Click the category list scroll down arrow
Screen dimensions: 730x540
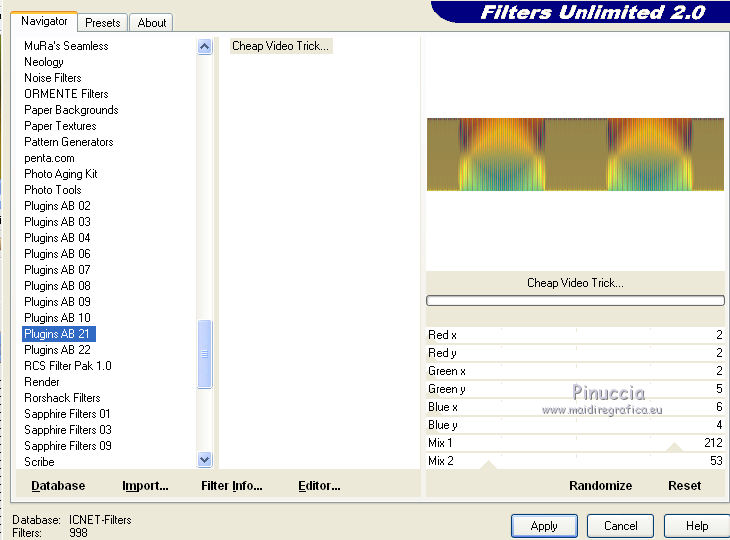tap(204, 460)
